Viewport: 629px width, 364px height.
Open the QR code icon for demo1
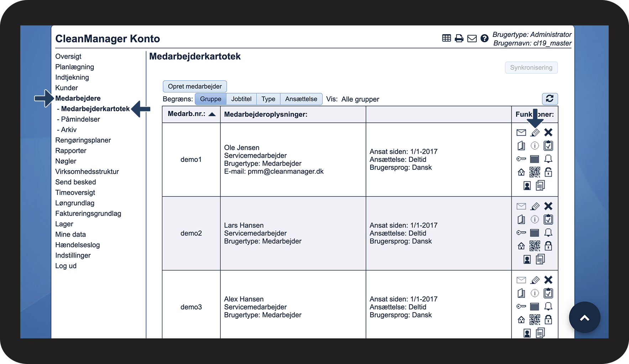coord(535,172)
